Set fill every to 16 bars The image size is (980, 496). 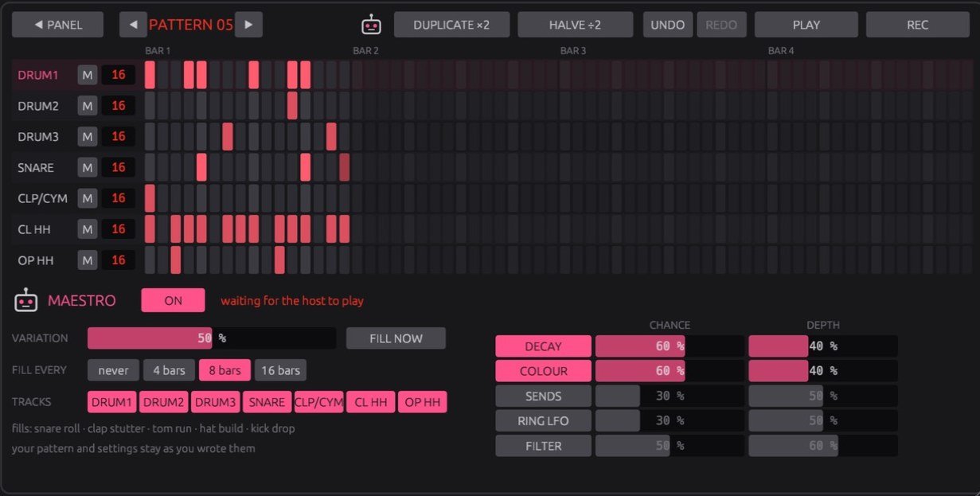tap(280, 370)
